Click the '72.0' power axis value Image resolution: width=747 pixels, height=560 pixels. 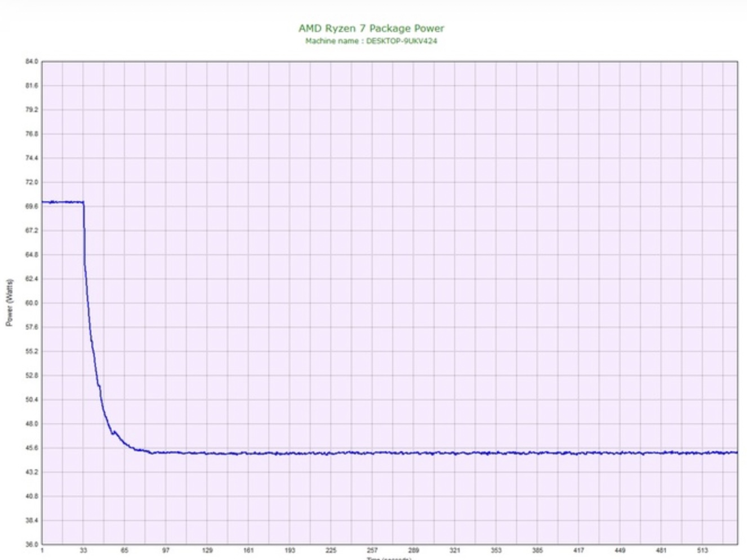(32, 183)
